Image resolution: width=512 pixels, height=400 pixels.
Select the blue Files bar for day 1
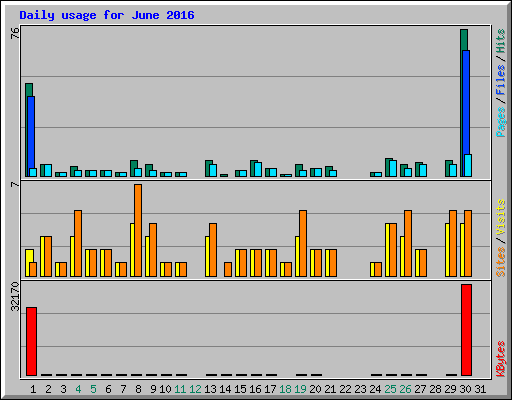click(x=31, y=132)
